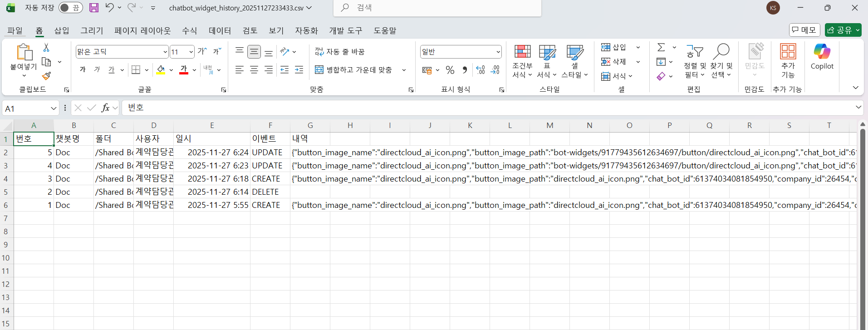The height and width of the screenshot is (330, 868).
Task: Expand the number format dropdown (일반)
Action: pyautogui.click(x=498, y=52)
